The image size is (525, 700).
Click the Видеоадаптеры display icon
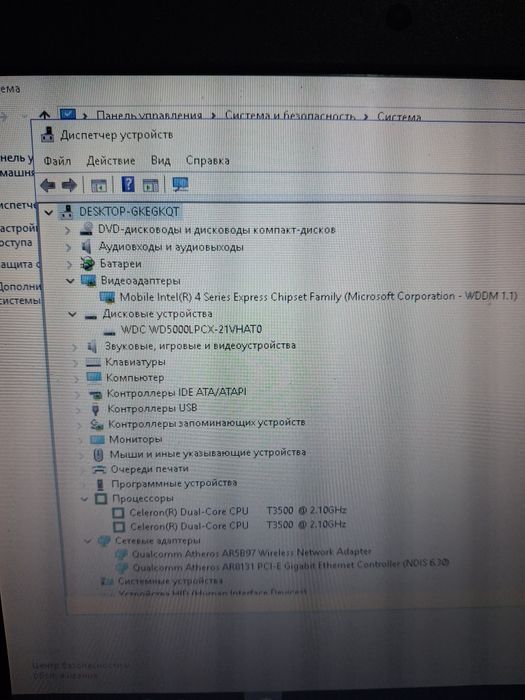pos(88,280)
